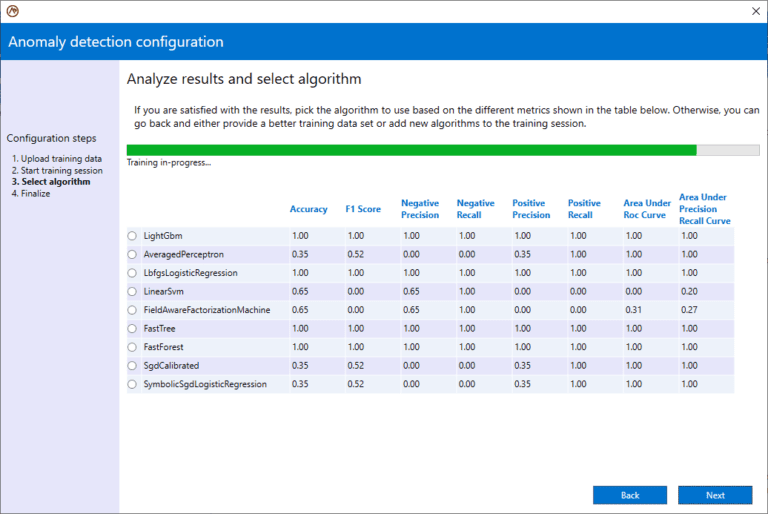This screenshot has width=768, height=514.
Task: Pick the LinearSvm algorithm option
Action: (132, 291)
